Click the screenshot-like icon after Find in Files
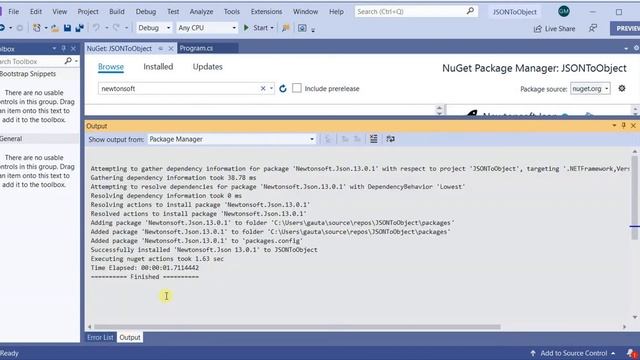The height and width of the screenshot is (360, 640). click(x=302, y=28)
